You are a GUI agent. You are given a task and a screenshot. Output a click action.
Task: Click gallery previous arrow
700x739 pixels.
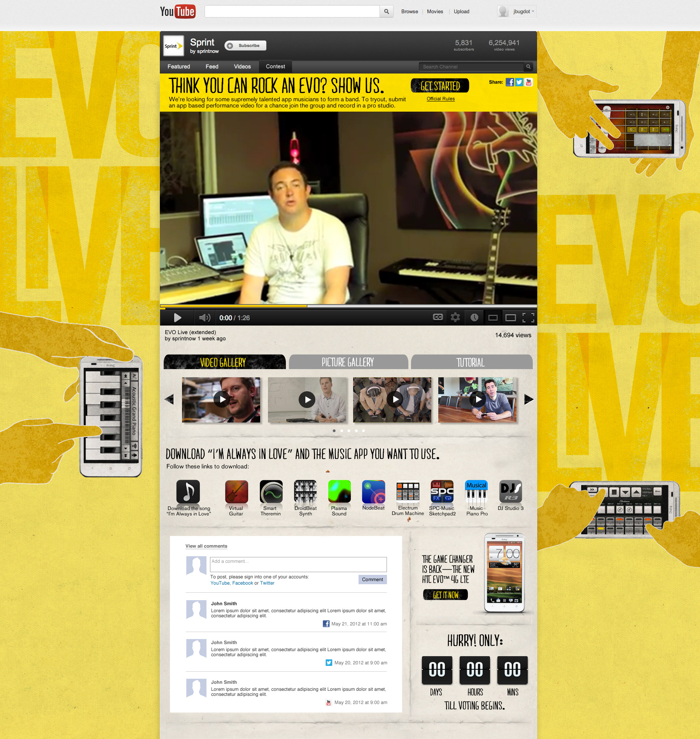(169, 399)
